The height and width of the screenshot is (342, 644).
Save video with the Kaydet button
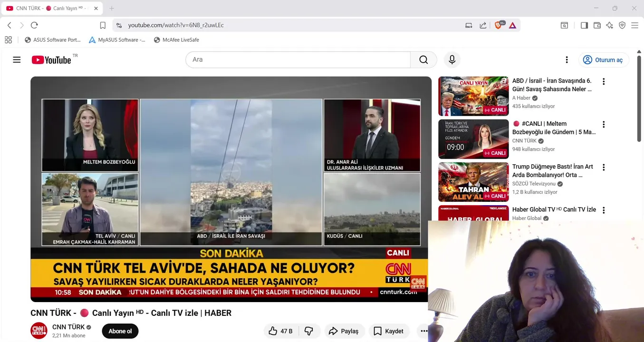point(389,331)
